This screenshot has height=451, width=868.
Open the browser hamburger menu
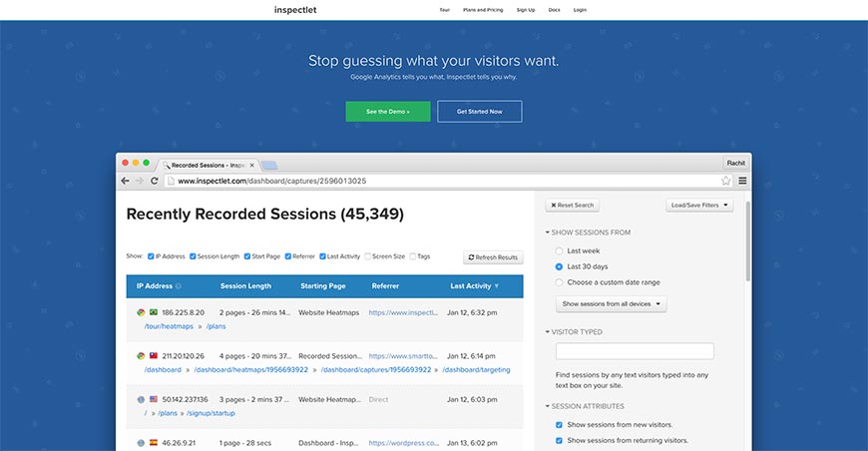pos(742,181)
